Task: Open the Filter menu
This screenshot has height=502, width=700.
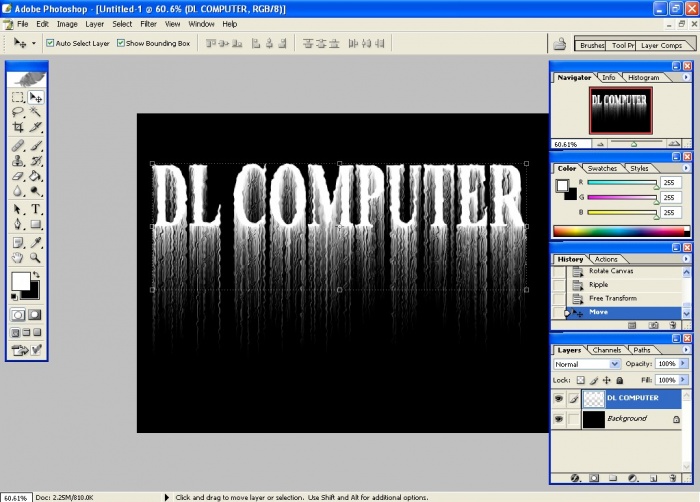Action: coord(148,23)
